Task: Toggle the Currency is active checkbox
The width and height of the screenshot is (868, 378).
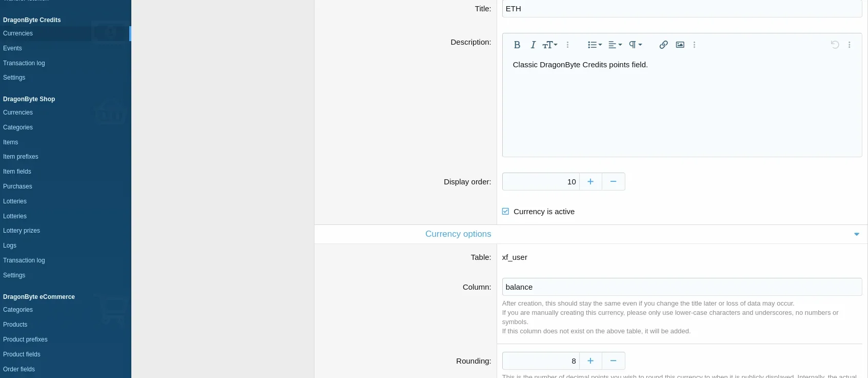Action: [505, 212]
